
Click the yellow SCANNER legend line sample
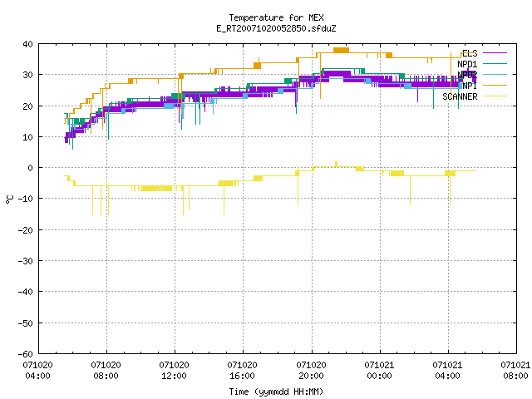(x=495, y=96)
